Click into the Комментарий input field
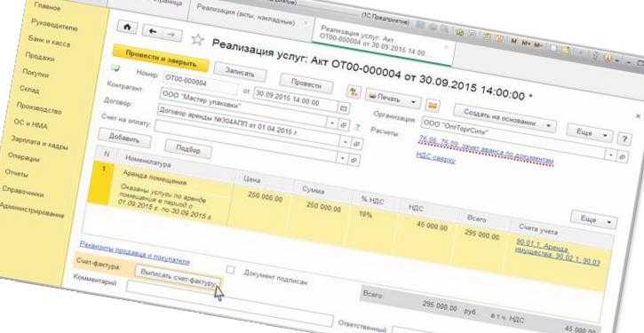 [229, 305]
